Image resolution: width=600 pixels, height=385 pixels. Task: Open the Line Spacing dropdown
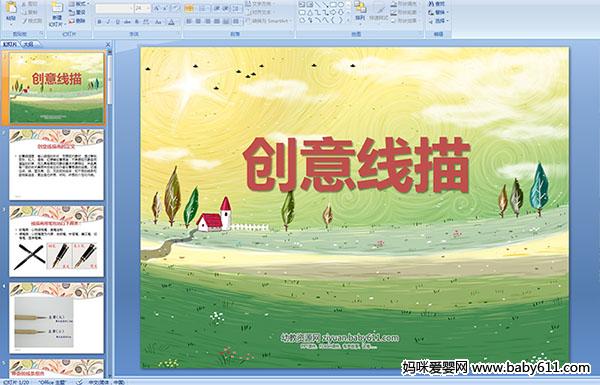coord(237,8)
